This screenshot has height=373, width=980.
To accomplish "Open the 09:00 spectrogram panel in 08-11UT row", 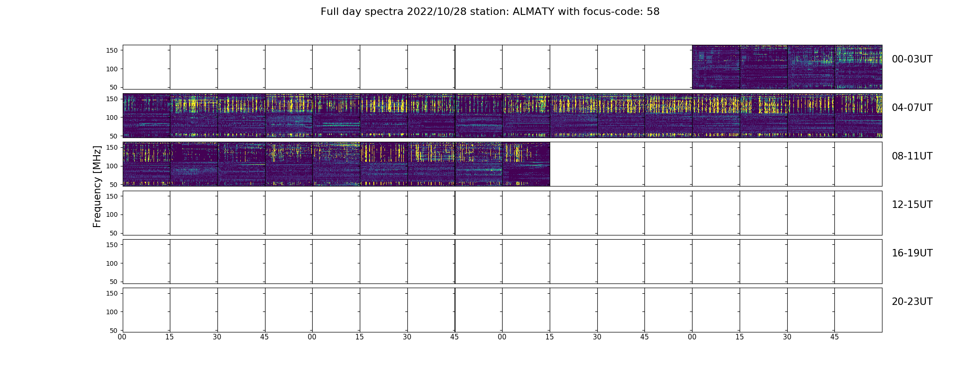I will tap(336, 164).
